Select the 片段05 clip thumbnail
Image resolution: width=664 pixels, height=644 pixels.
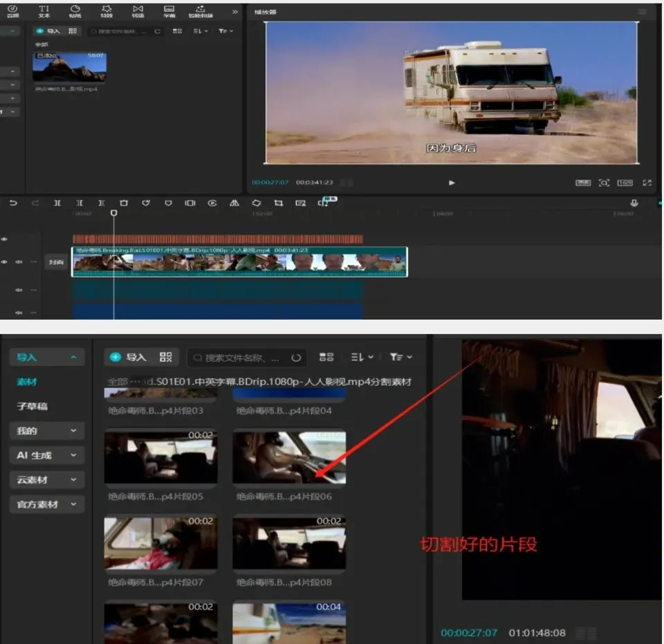click(161, 457)
